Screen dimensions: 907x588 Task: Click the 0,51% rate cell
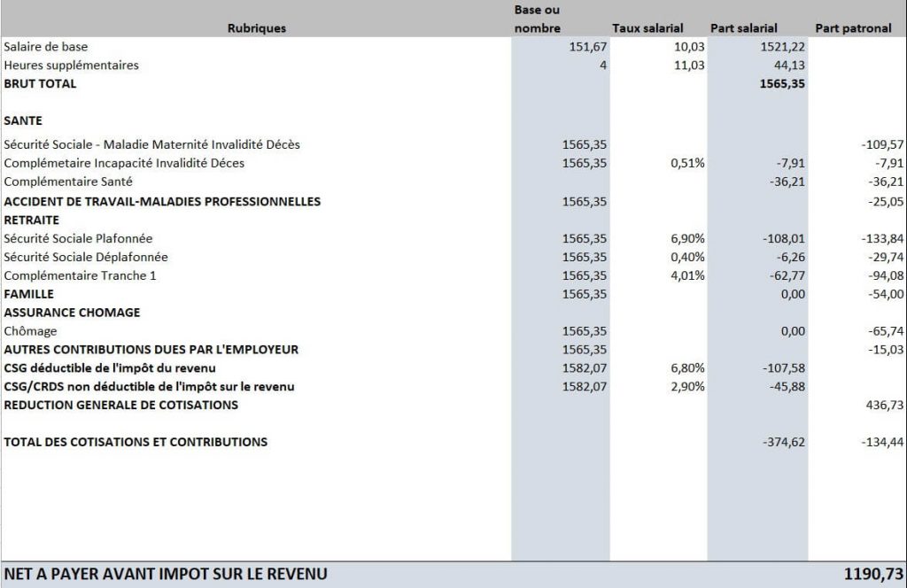tap(687, 163)
